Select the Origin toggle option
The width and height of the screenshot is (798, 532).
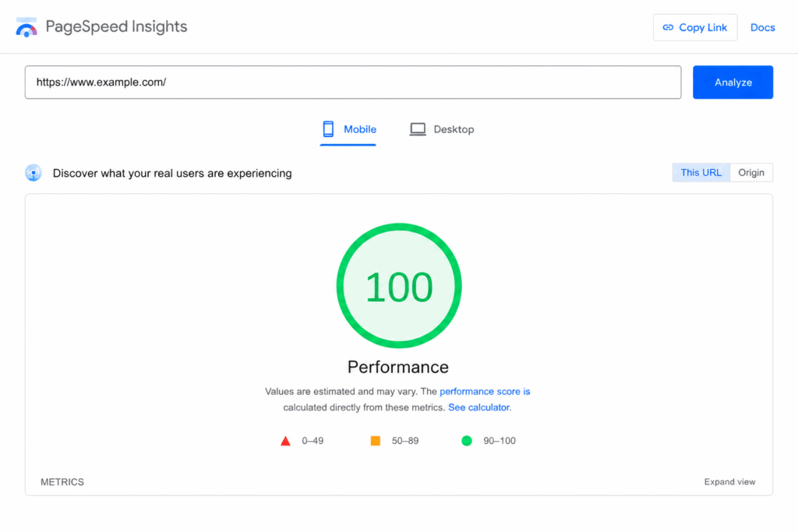751,172
